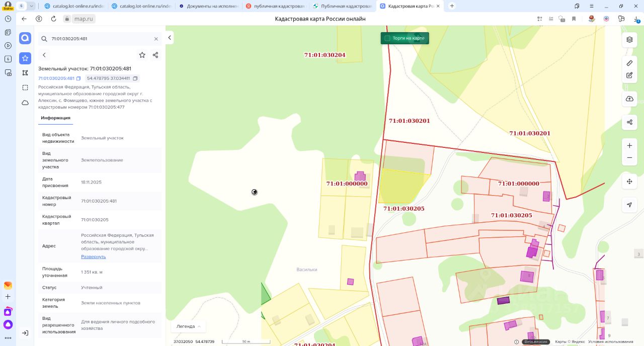Add parcel to favorites with star
This screenshot has width=644, height=346.
pos(142,55)
